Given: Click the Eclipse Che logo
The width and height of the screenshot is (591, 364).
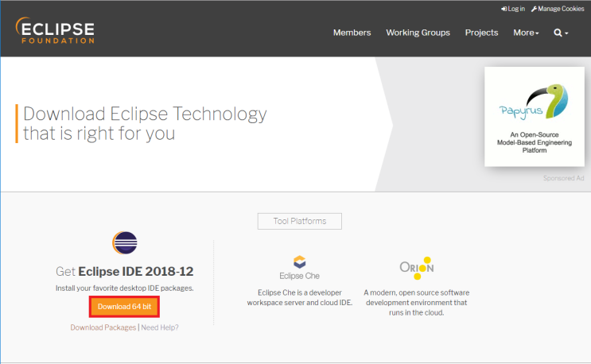Looking at the screenshot, I should point(300,268).
